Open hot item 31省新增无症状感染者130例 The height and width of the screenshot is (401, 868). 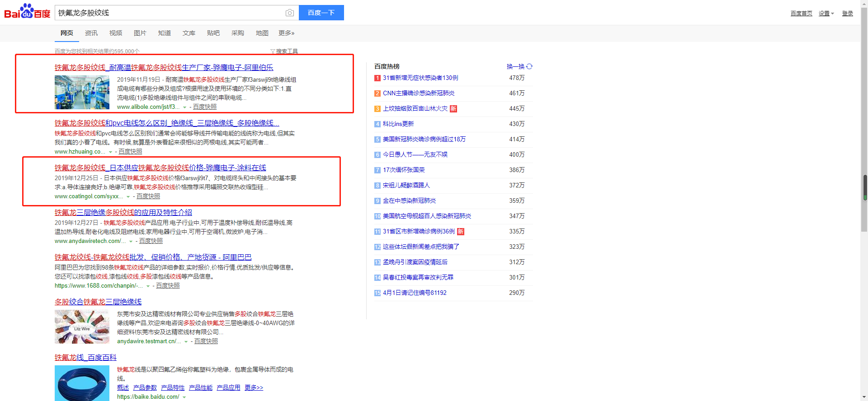[420, 78]
